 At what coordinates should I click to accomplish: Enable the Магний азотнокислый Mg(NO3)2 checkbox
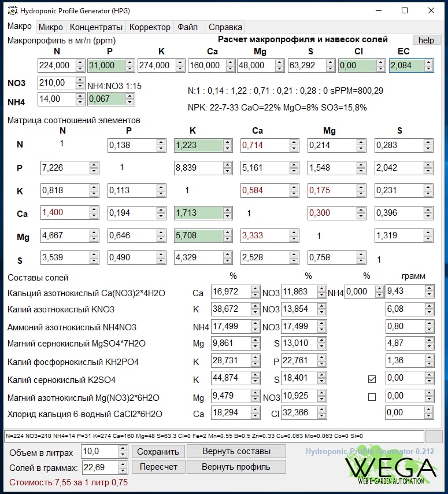click(372, 397)
